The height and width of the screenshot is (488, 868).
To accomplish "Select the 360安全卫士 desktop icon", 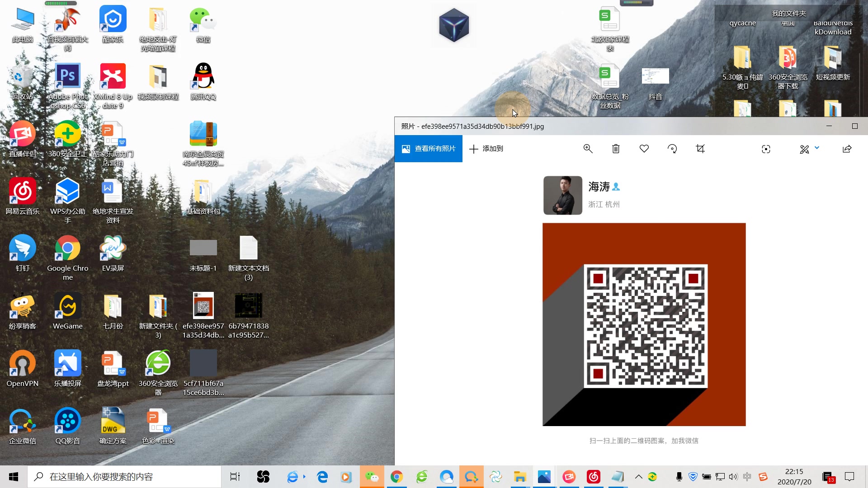I will pyautogui.click(x=68, y=139).
